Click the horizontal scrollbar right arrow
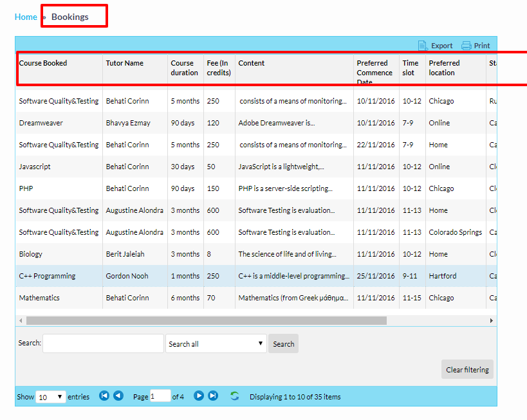Image resolution: width=527 pixels, height=420 pixels. coord(492,320)
